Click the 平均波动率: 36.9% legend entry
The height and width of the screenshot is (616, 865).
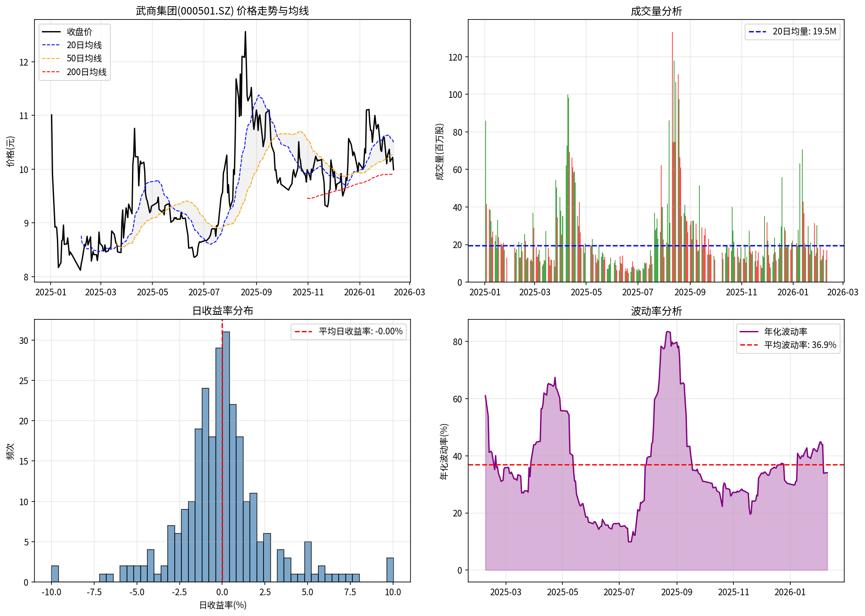click(800, 345)
